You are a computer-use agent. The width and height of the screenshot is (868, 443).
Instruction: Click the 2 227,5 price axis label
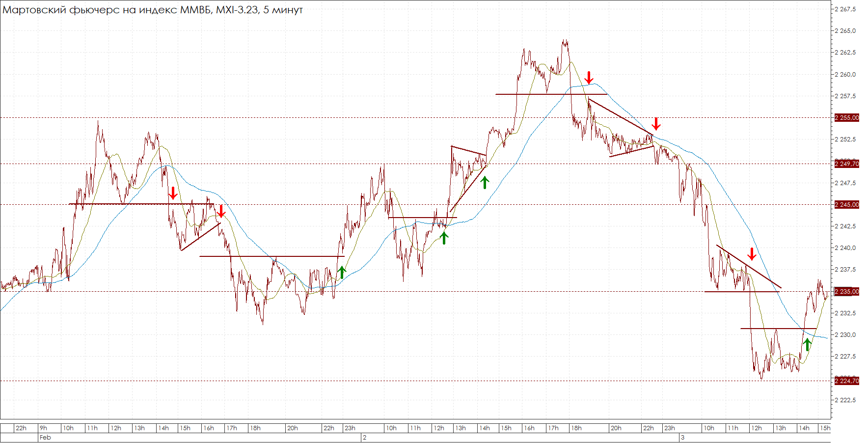[x=845, y=357]
